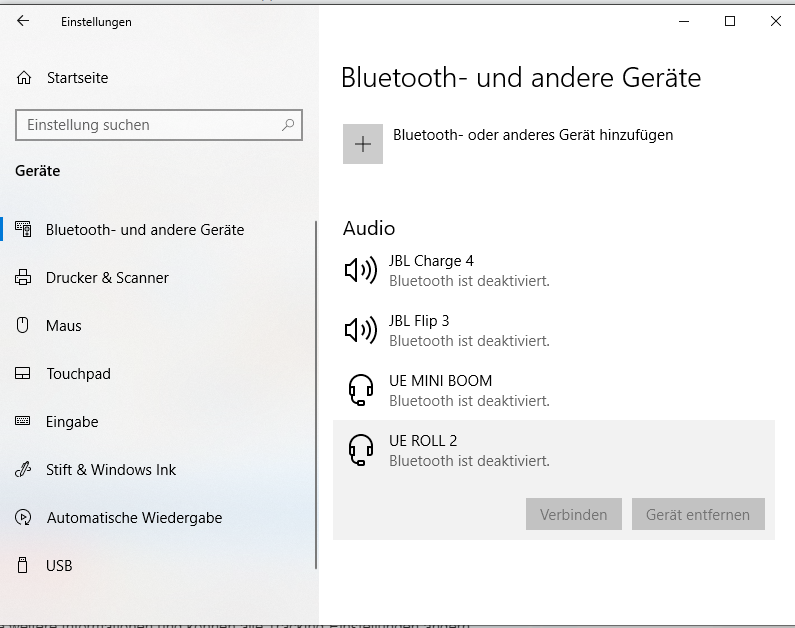Maximize the Einstellungen window

(x=730, y=21)
